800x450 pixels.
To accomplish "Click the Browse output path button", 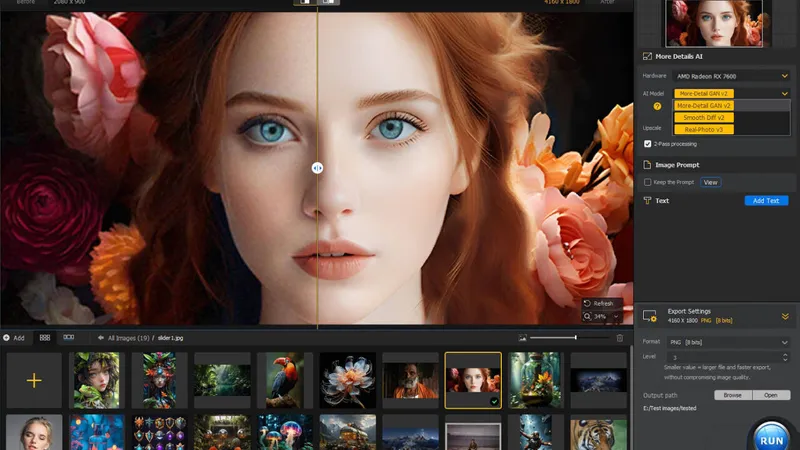I will 732,395.
